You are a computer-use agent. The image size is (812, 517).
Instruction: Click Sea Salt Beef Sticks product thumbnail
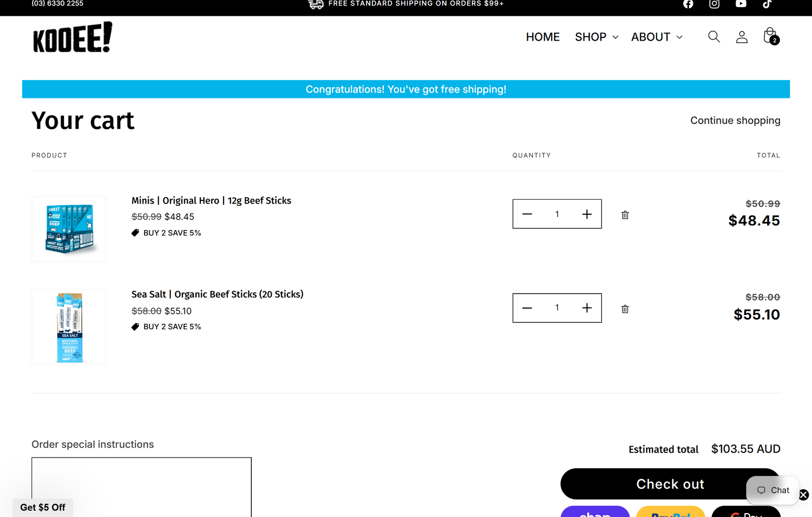coord(69,327)
